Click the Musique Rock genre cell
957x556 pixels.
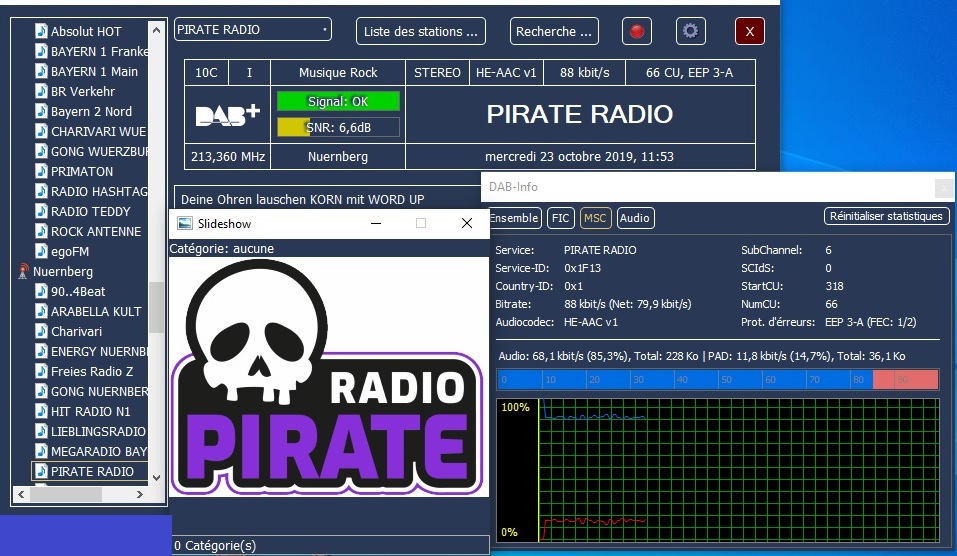338,73
